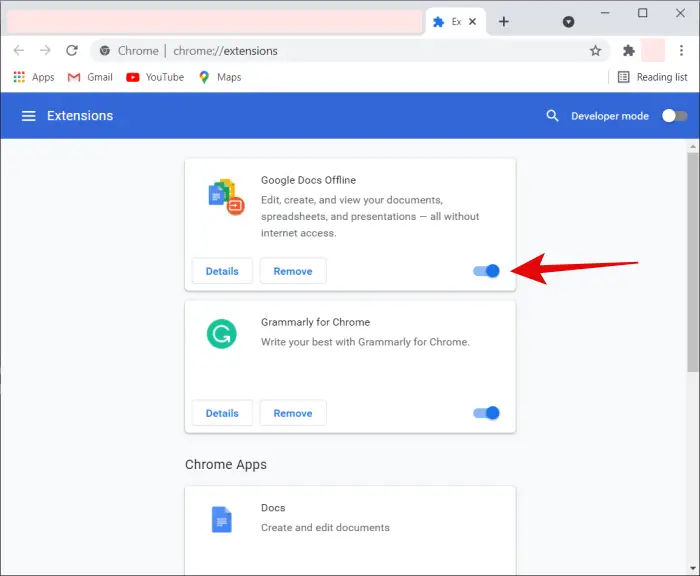Open the Maps bookmark
This screenshot has width=700, height=576.
220,77
